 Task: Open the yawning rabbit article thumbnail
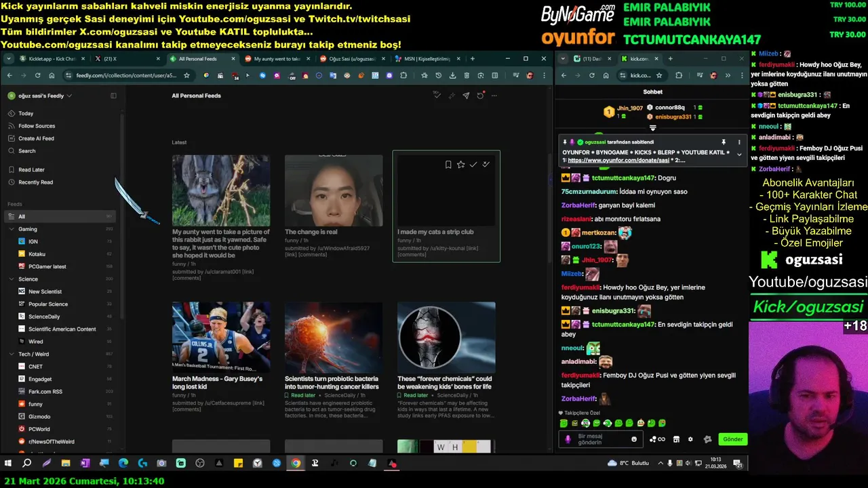(x=220, y=190)
